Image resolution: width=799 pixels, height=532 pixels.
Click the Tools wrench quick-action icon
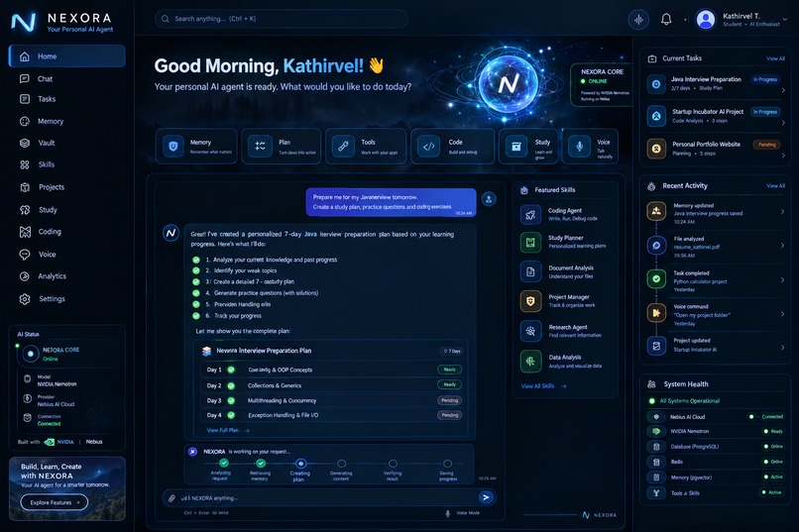343,146
